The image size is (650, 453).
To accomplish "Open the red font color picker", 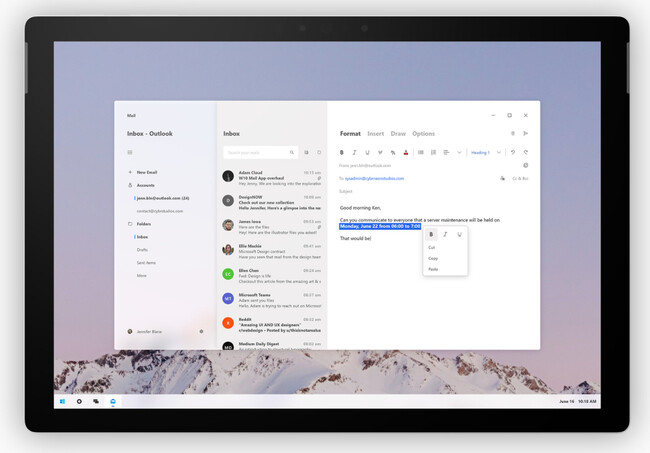I will (x=406, y=153).
